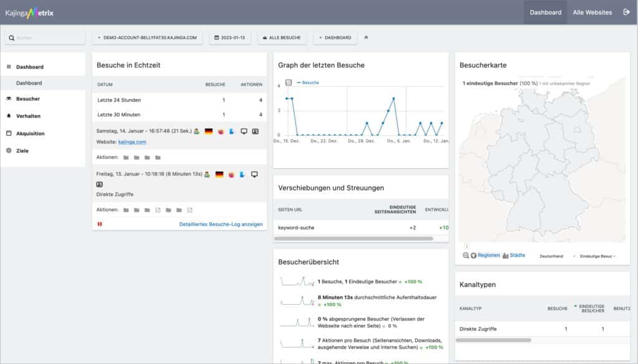
Task: Open the 2023-01-13 date picker
Action: pyautogui.click(x=230, y=37)
